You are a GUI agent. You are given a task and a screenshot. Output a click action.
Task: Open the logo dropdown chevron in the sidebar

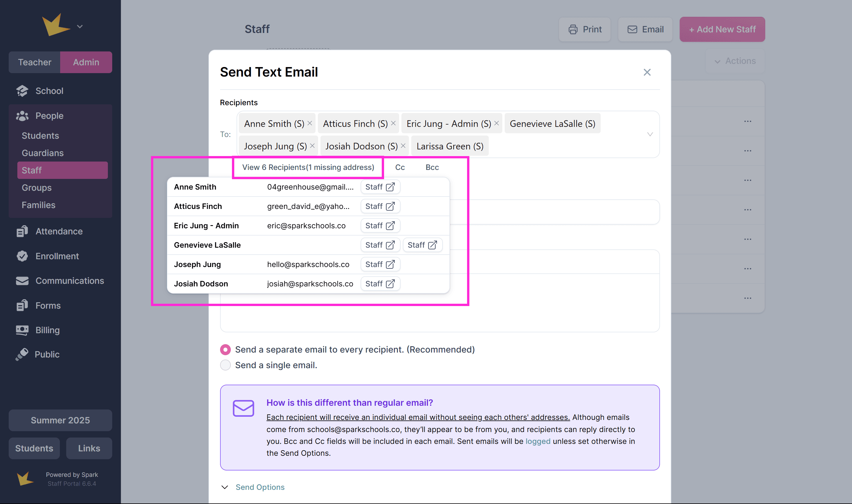click(x=80, y=27)
